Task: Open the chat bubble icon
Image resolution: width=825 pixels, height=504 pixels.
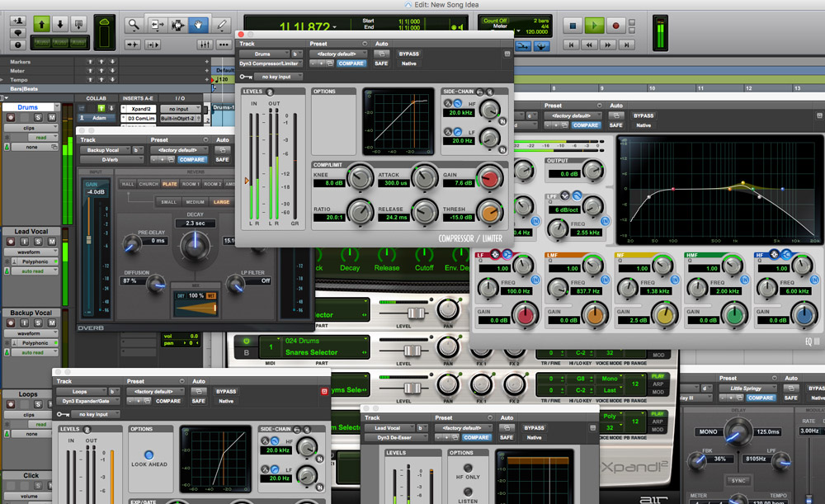Action: (x=18, y=33)
